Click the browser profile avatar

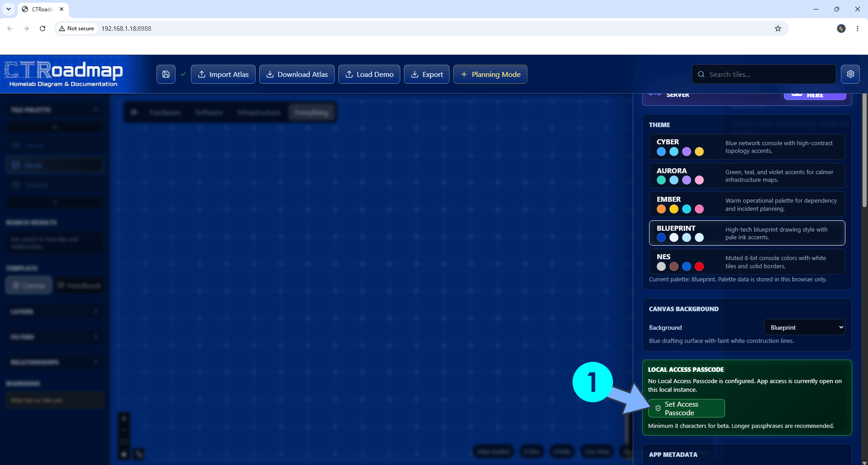click(x=841, y=28)
